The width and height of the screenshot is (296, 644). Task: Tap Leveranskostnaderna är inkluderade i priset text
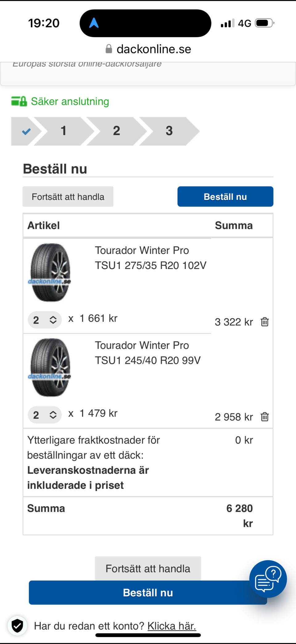[88, 478]
